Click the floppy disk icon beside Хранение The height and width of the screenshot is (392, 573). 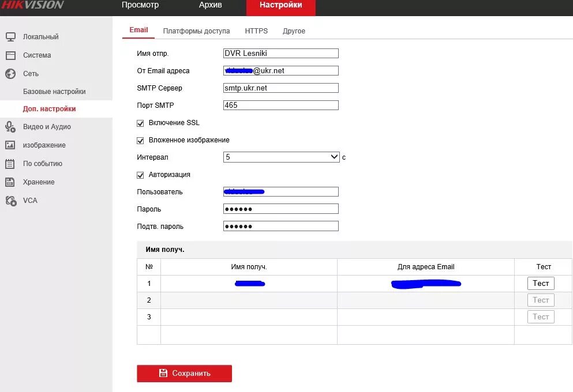pyautogui.click(x=10, y=182)
